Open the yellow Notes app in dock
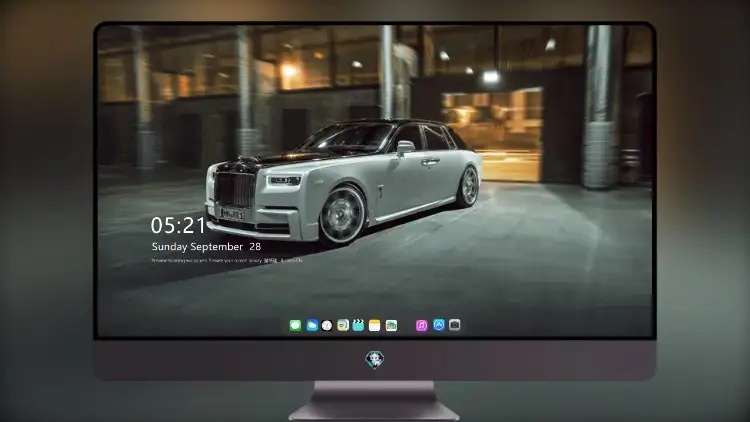This screenshot has width=750, height=422. (x=375, y=325)
